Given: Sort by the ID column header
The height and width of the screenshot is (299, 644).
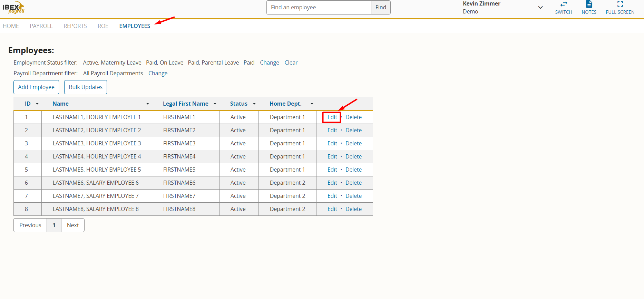Looking at the screenshot, I should [28, 104].
